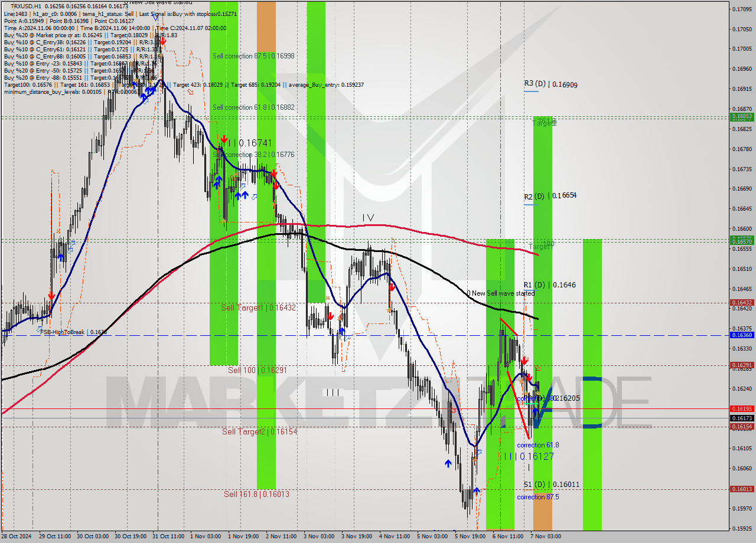Screen dimensions: 756x543
Task: Select the '7 Nov 03:00' time label
Action: [545, 537]
